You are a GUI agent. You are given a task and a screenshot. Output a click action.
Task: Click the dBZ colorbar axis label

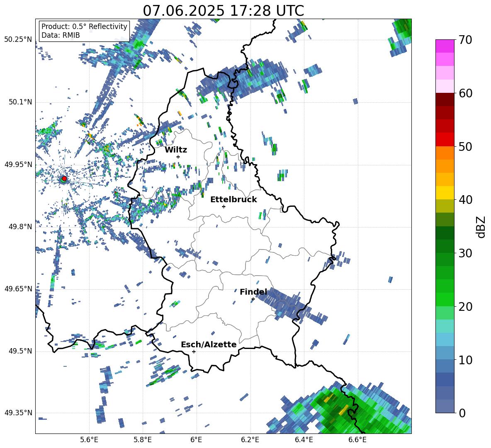481,227
